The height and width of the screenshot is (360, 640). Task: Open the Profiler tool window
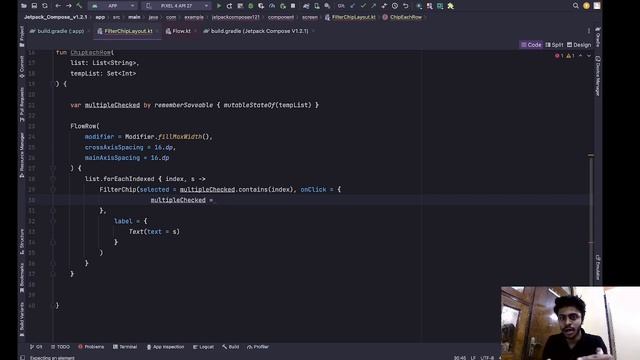[258, 347]
